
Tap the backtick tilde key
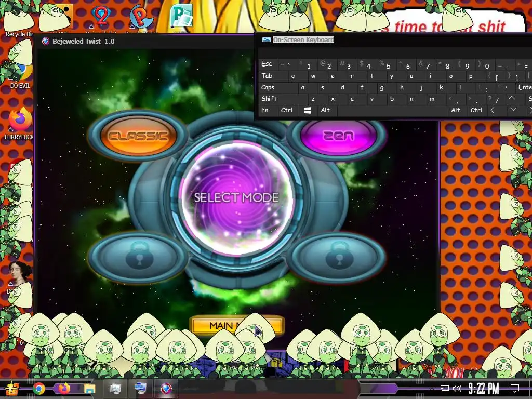[287, 64]
